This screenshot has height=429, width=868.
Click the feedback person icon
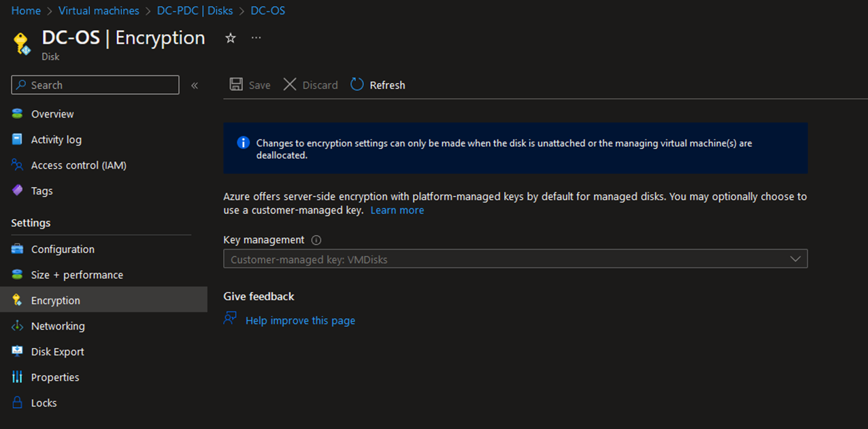(231, 319)
